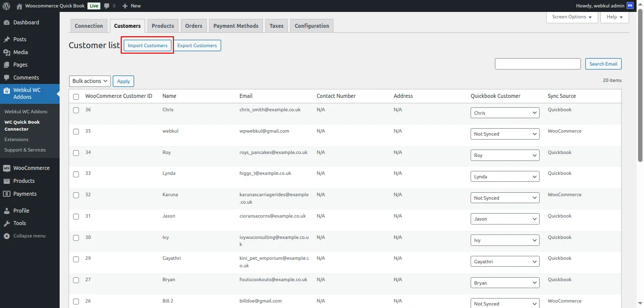Check the row checkbox for customer Chris
Screen dimensions: 644x308
pos(76,110)
